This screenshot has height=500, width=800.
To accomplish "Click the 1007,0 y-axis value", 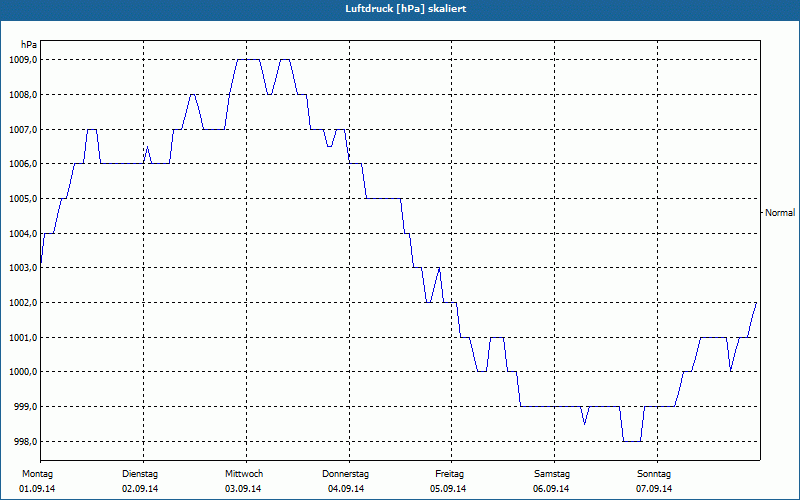I will tap(23, 130).
